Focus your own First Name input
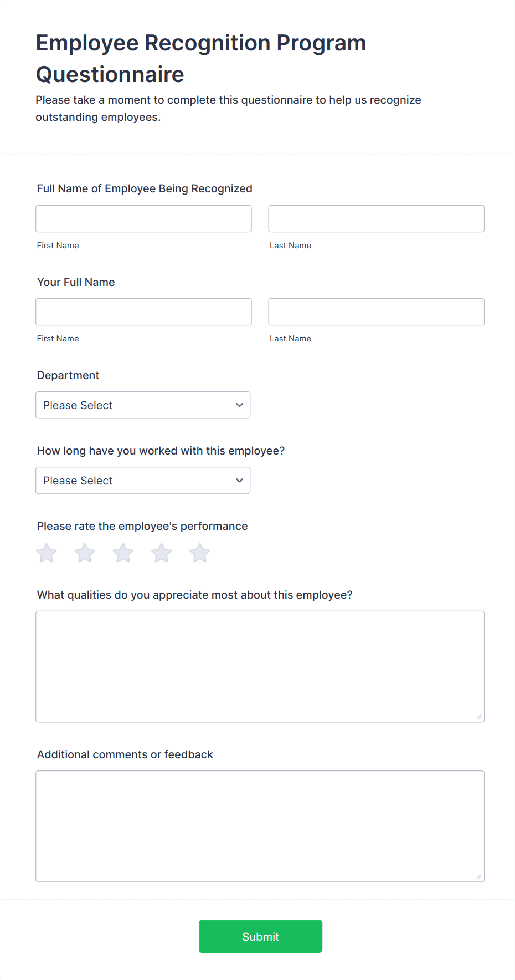 pyautogui.click(x=143, y=312)
